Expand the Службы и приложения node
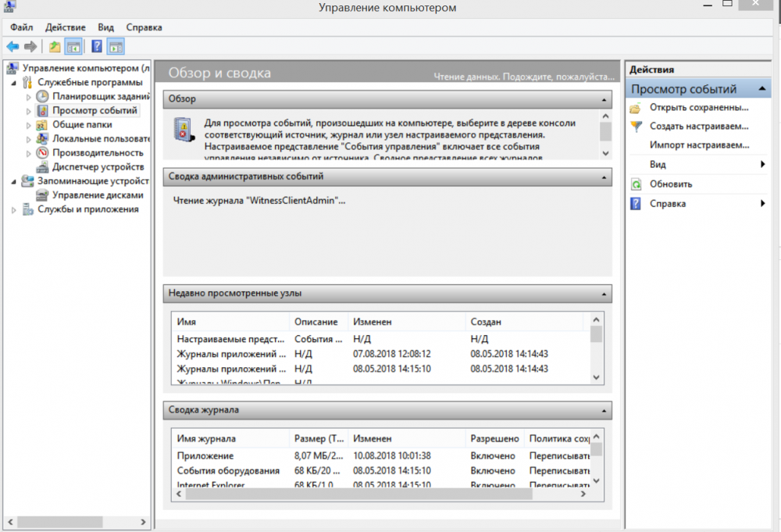Screen dimensions: 781x532 (x=13, y=209)
